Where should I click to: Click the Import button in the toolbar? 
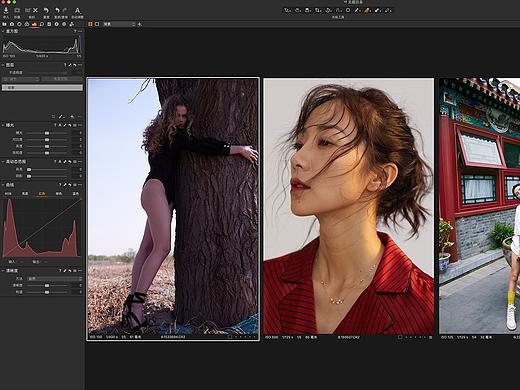tap(6, 11)
